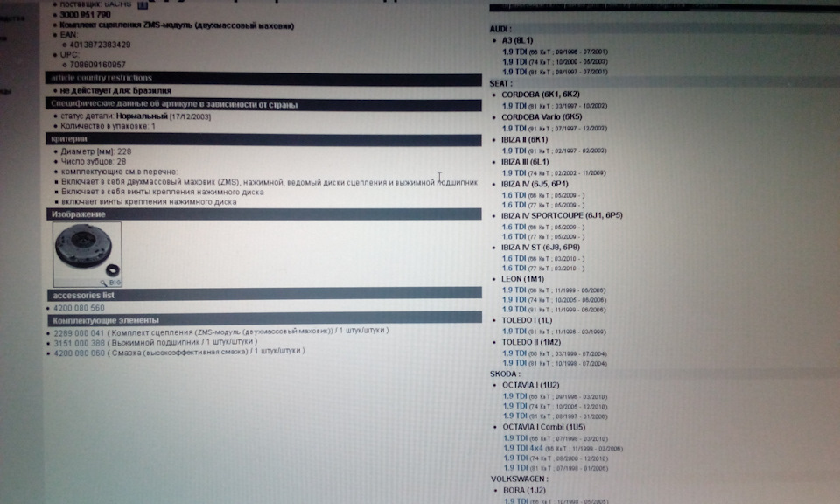
Task: Open 1.9 TDI link under IBIZA II (6K1)
Action: click(x=514, y=151)
